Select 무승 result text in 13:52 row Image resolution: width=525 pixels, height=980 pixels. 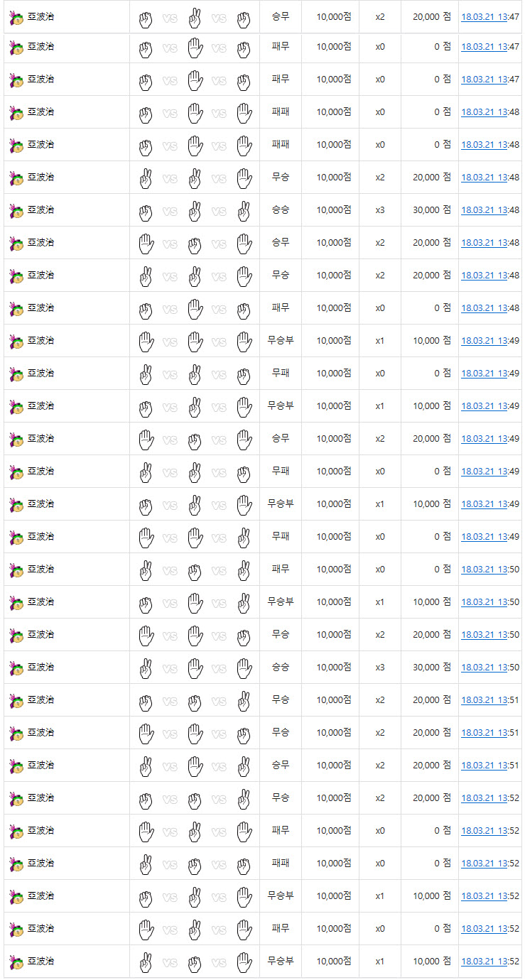pos(281,797)
